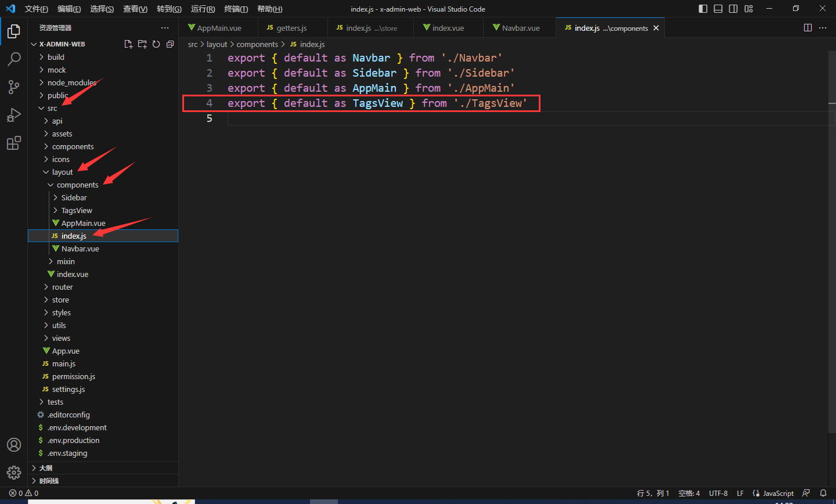Switch to the Navbar.vue tab
Screen dimensions: 836x504
pos(520,28)
